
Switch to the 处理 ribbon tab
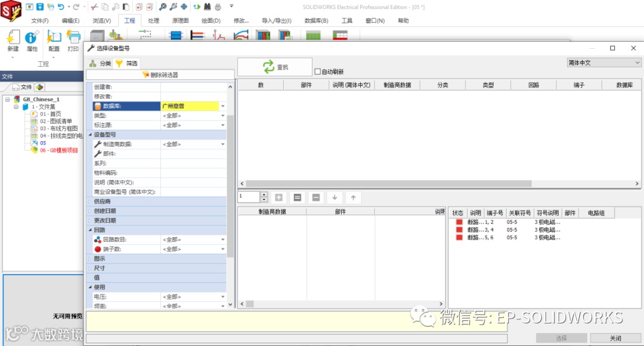pos(154,20)
